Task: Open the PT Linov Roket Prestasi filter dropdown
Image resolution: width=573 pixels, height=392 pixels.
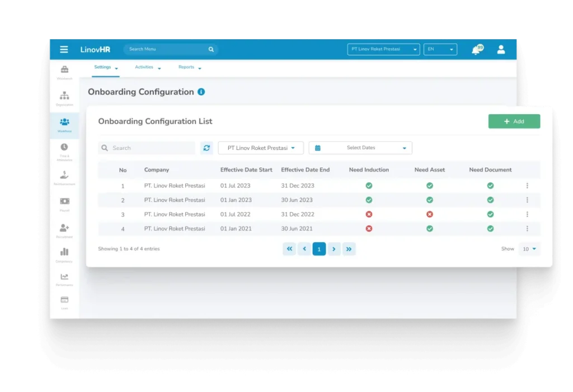Action: click(261, 148)
